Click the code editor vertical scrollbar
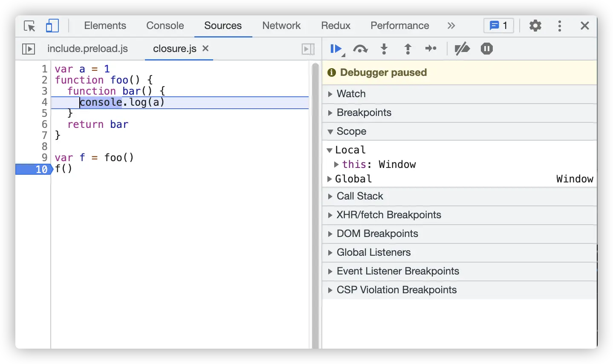Viewport: 613px width, 364px height. [x=315, y=205]
